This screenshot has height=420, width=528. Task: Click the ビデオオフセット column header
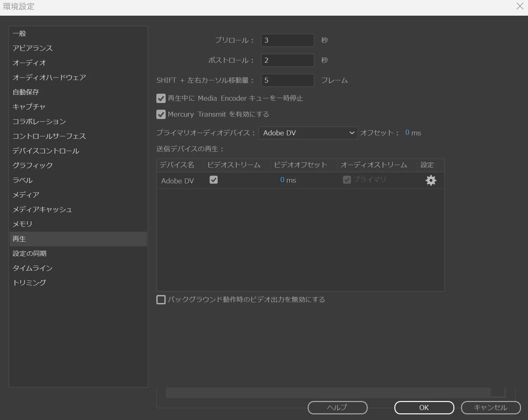tap(304, 165)
